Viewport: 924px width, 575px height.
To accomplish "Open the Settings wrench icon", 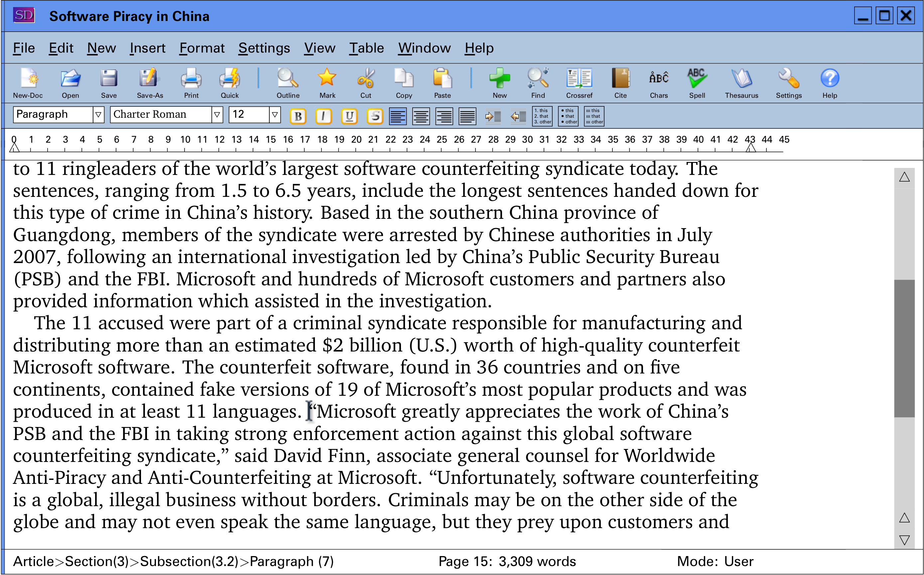I will (789, 78).
